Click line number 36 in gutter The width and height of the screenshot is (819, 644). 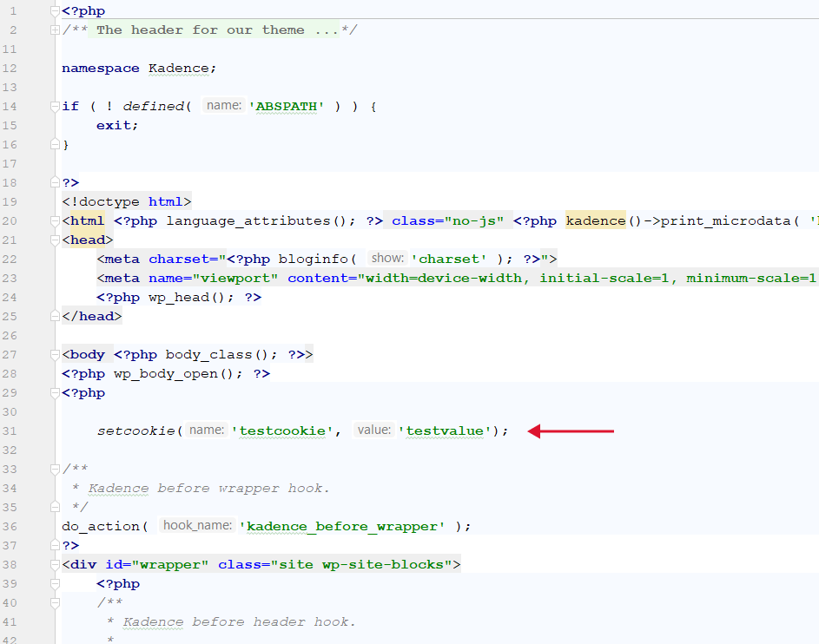10,527
